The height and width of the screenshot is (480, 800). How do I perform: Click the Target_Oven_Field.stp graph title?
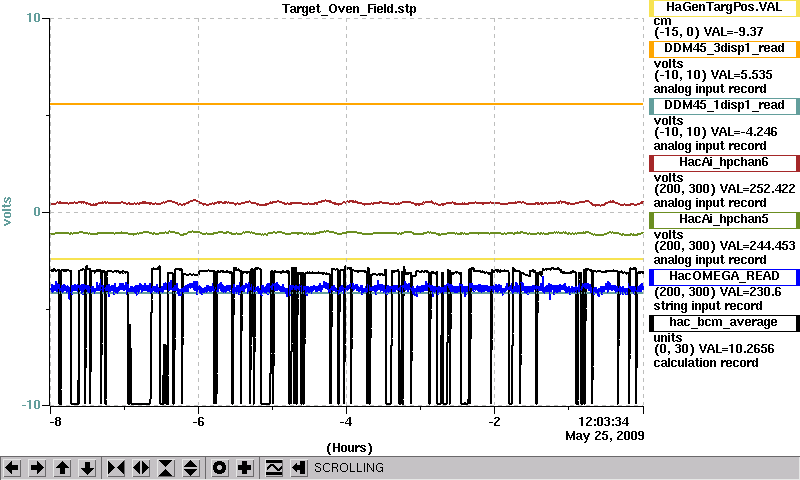[349, 9]
